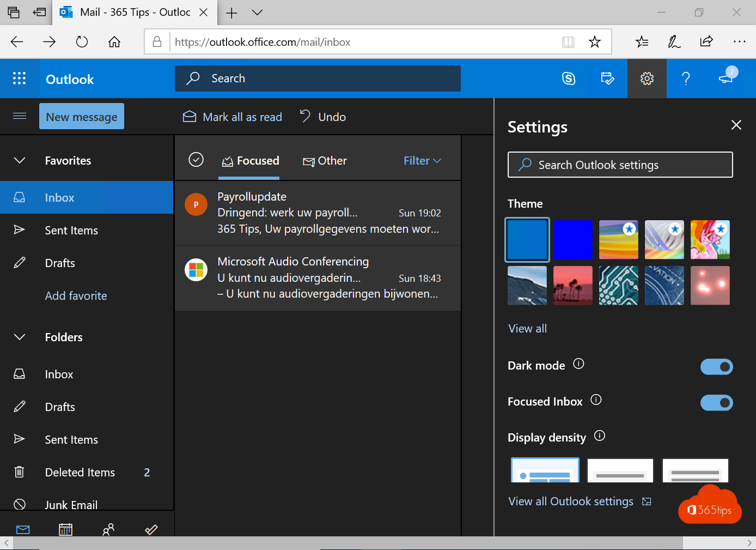Open the Microsoft Audio Conferencing email

(x=318, y=279)
